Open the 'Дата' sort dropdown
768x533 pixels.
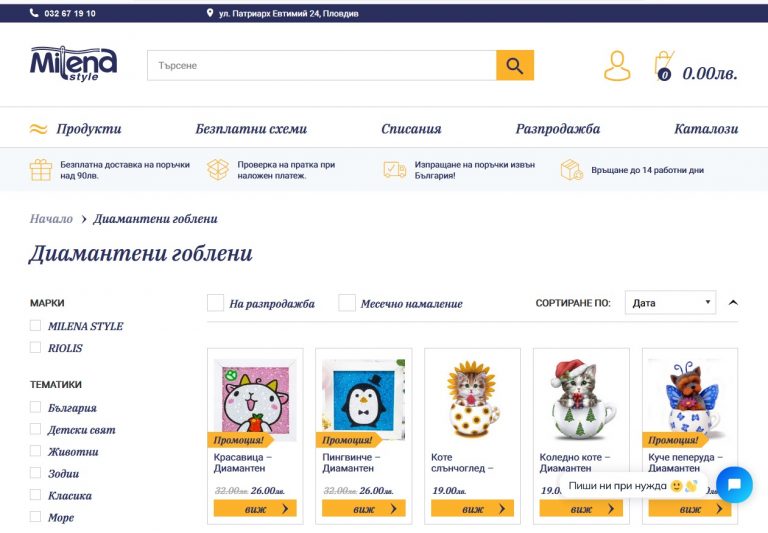point(670,303)
